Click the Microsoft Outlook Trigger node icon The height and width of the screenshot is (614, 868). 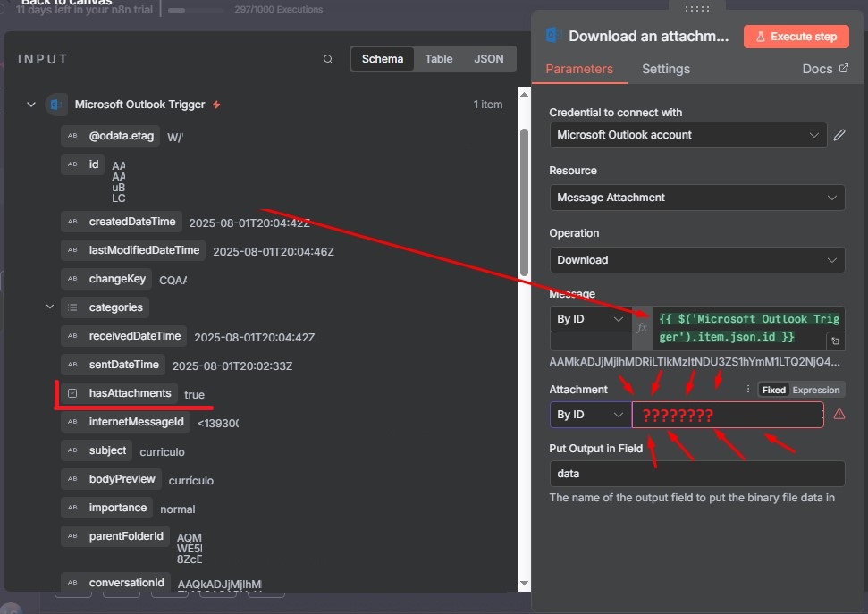pos(56,104)
